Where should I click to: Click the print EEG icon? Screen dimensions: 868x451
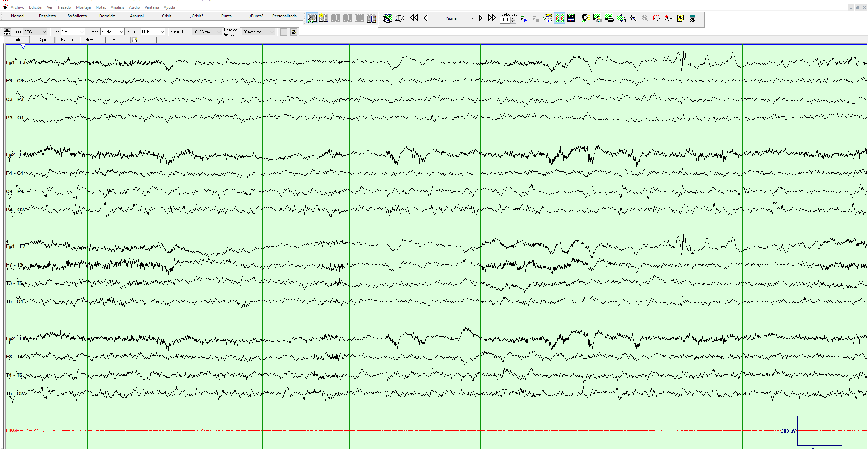(609, 18)
